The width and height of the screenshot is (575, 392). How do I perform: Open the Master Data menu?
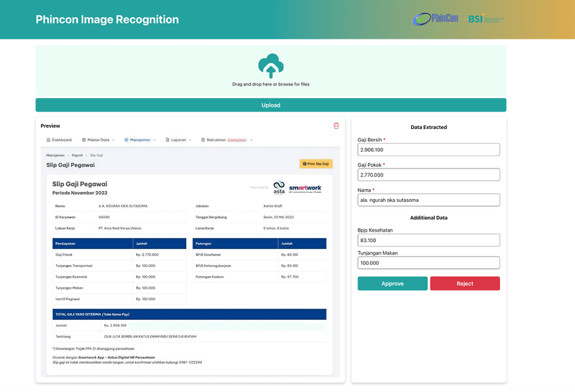pyautogui.click(x=99, y=140)
